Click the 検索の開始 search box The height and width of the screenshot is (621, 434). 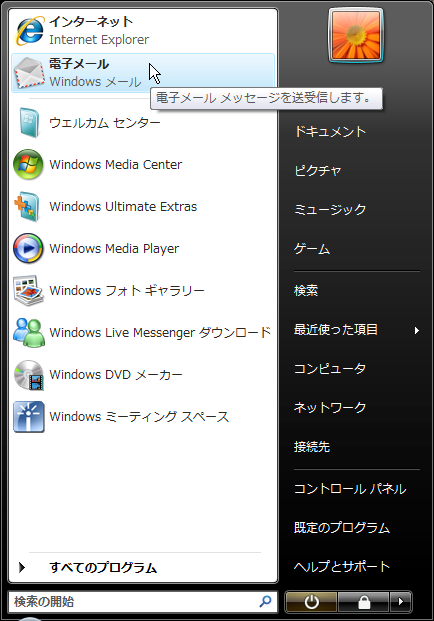tap(143, 602)
